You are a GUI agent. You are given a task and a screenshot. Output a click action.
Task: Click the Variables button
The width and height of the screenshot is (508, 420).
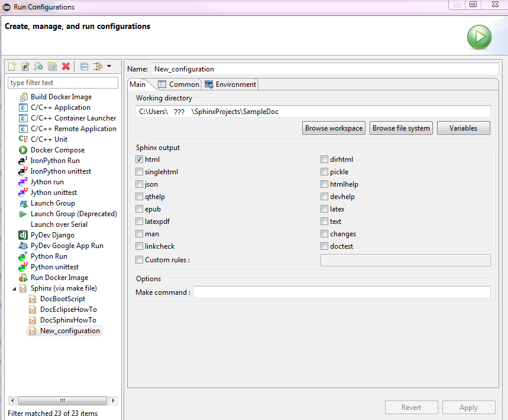[x=463, y=128]
